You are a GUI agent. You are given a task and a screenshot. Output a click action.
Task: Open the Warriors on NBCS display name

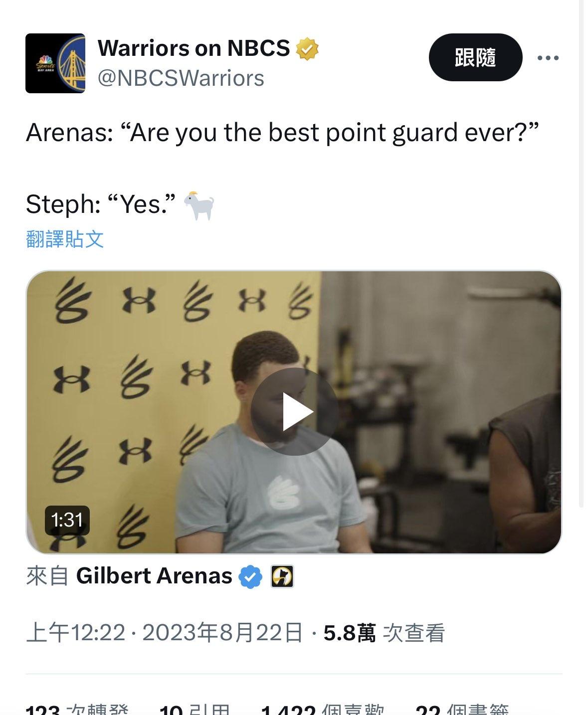194,48
